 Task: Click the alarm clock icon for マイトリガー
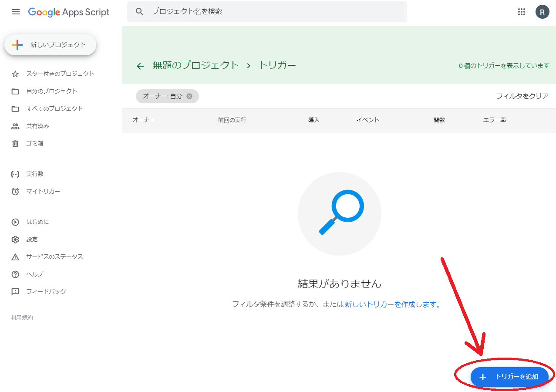click(x=15, y=192)
